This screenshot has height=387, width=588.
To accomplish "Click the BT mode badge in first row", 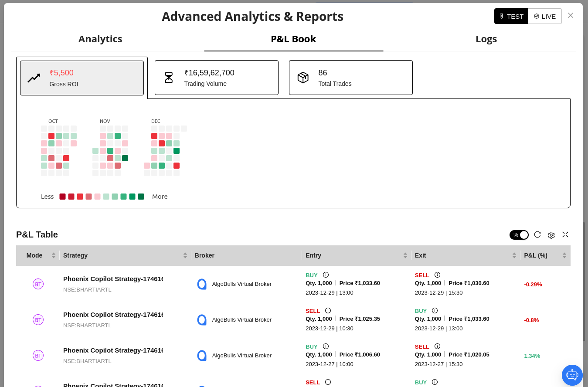I will [38, 284].
